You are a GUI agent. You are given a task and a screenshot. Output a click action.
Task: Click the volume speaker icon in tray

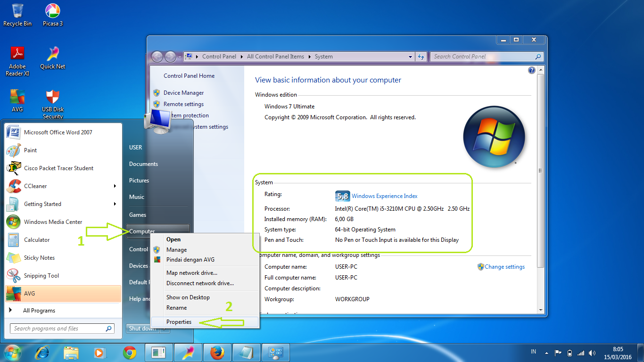[x=592, y=353]
